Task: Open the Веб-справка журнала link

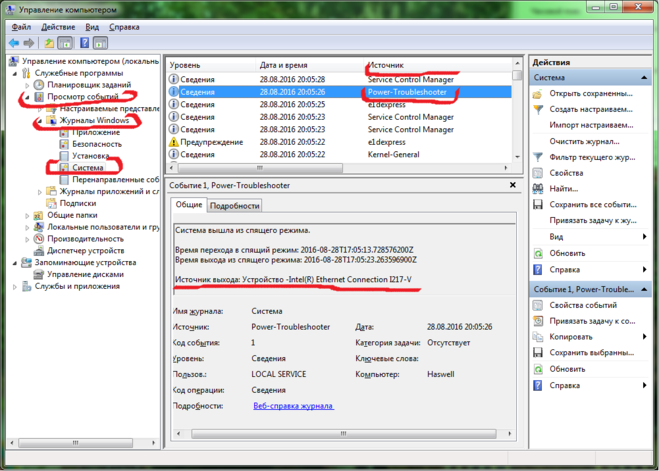Action: (x=293, y=406)
